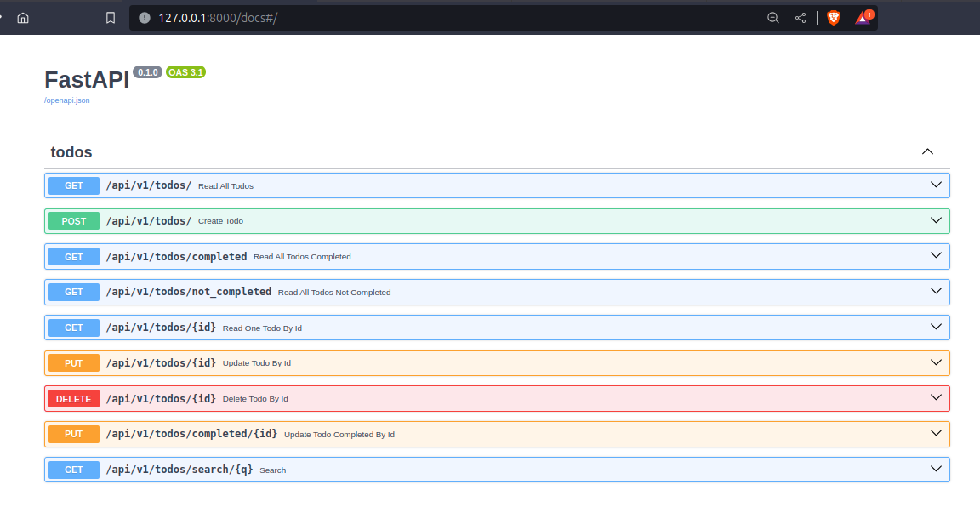Open the /openapi.json link
The width and height of the screenshot is (980, 507).
tap(67, 100)
